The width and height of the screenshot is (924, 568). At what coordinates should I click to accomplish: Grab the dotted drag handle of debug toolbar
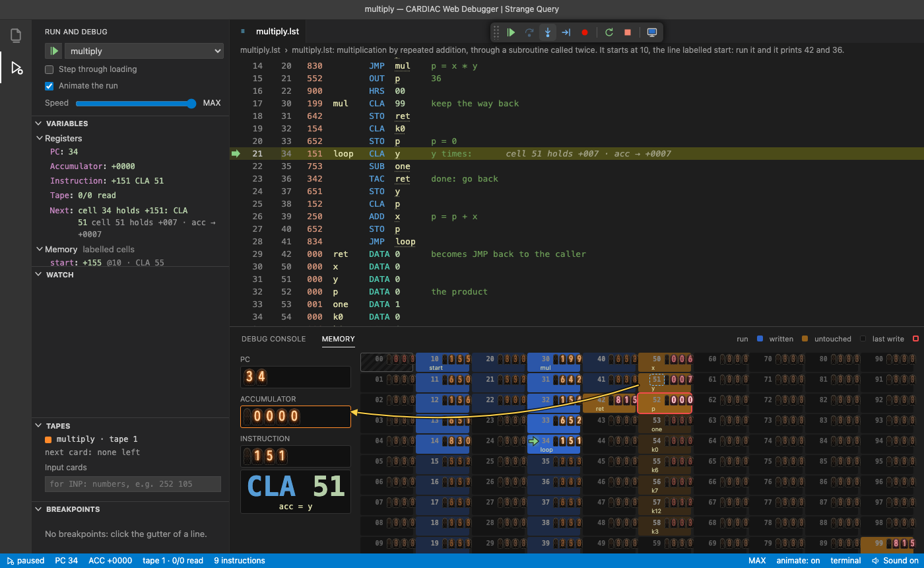click(496, 32)
